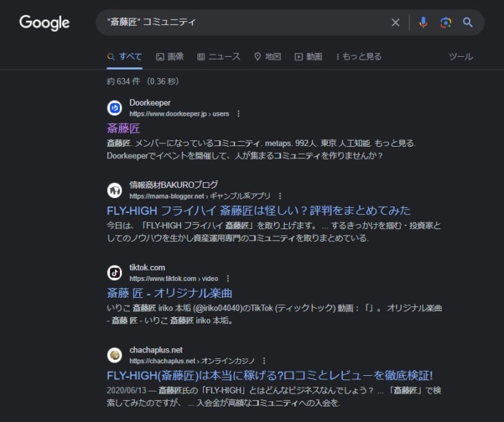Click the 情報商材BAKUROブログ favicon

click(114, 191)
